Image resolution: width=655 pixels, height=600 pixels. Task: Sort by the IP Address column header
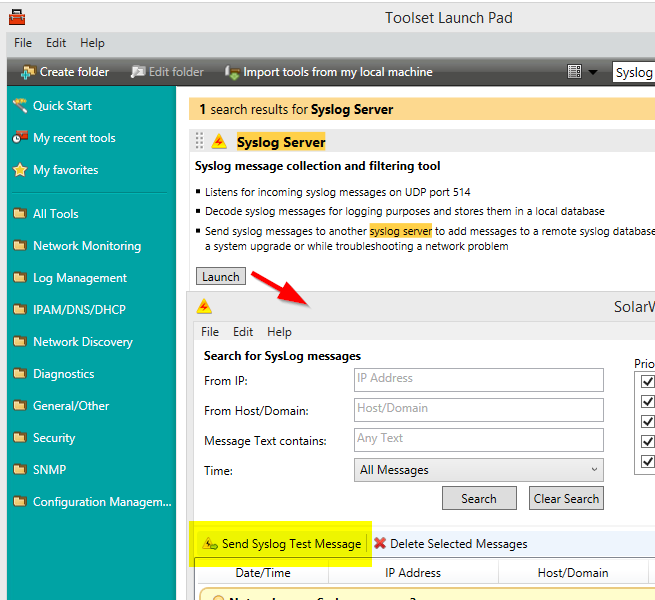[x=413, y=572]
